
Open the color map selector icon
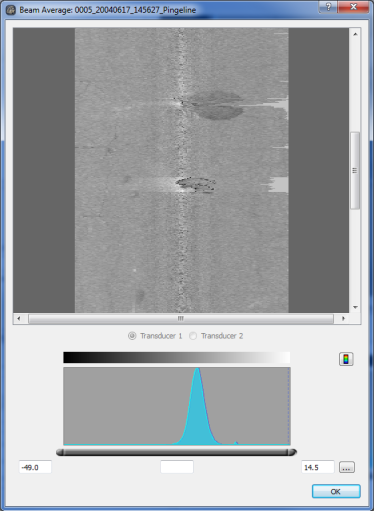tap(346, 359)
